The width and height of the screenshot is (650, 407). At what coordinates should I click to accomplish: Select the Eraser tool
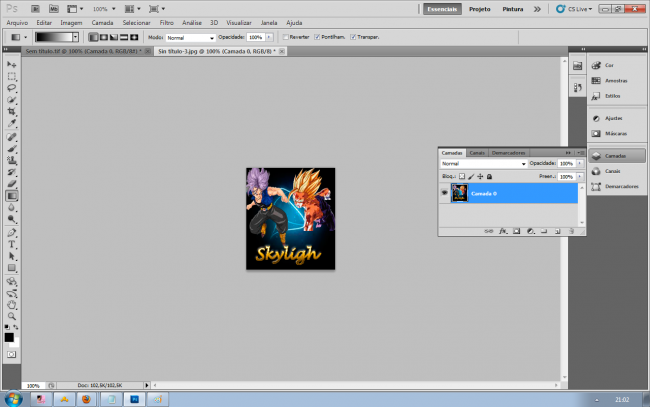coord(12,184)
